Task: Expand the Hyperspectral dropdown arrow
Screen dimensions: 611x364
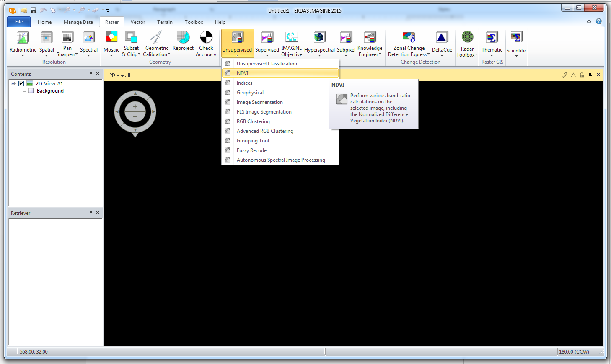Action: click(319, 55)
